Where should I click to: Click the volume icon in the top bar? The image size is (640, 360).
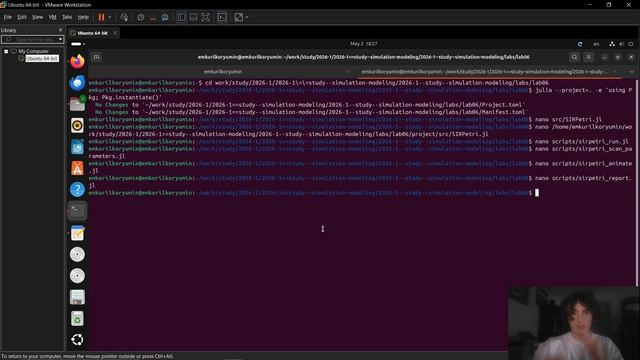[621, 44]
